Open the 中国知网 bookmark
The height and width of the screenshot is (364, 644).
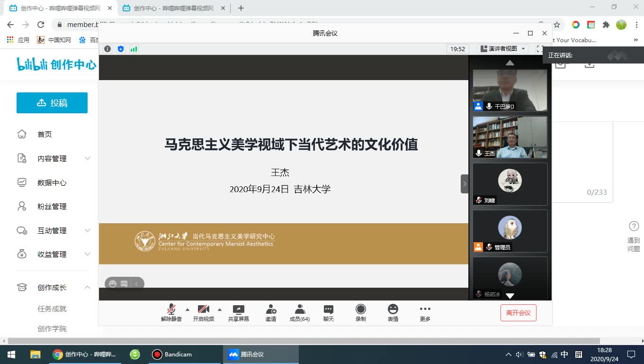click(x=54, y=40)
